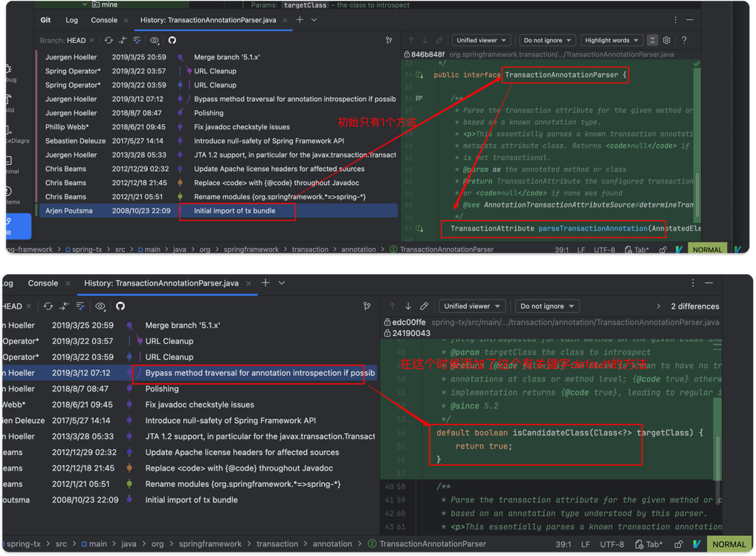Click the UTF-8 encoding in the lower status bar
Image resolution: width=756 pixels, height=556 pixels.
pos(612,544)
